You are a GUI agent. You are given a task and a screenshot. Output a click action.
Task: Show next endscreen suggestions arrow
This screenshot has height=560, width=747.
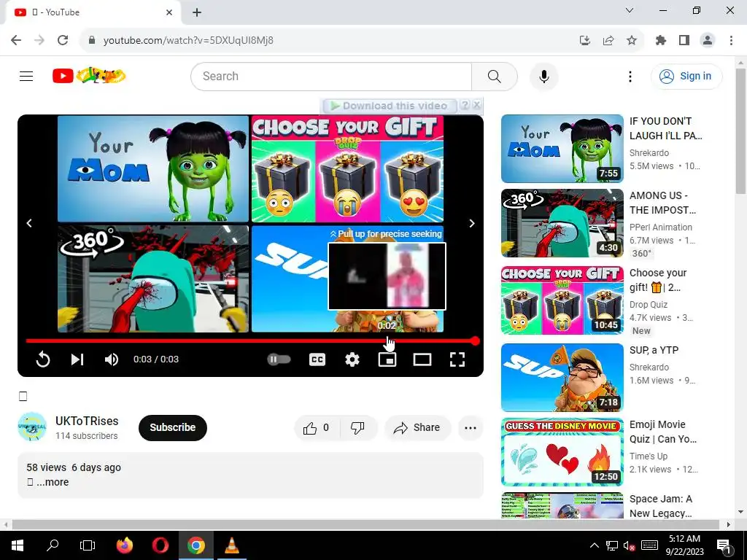pos(472,223)
